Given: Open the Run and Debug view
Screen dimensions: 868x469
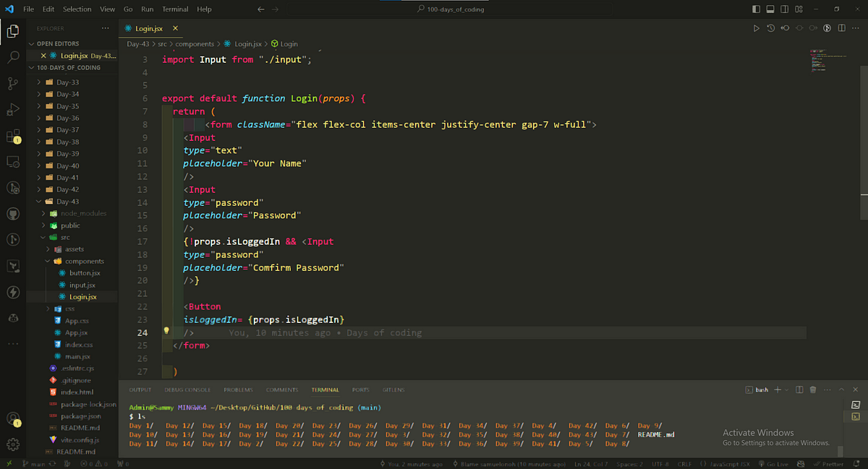Looking at the screenshot, I should click(13, 109).
